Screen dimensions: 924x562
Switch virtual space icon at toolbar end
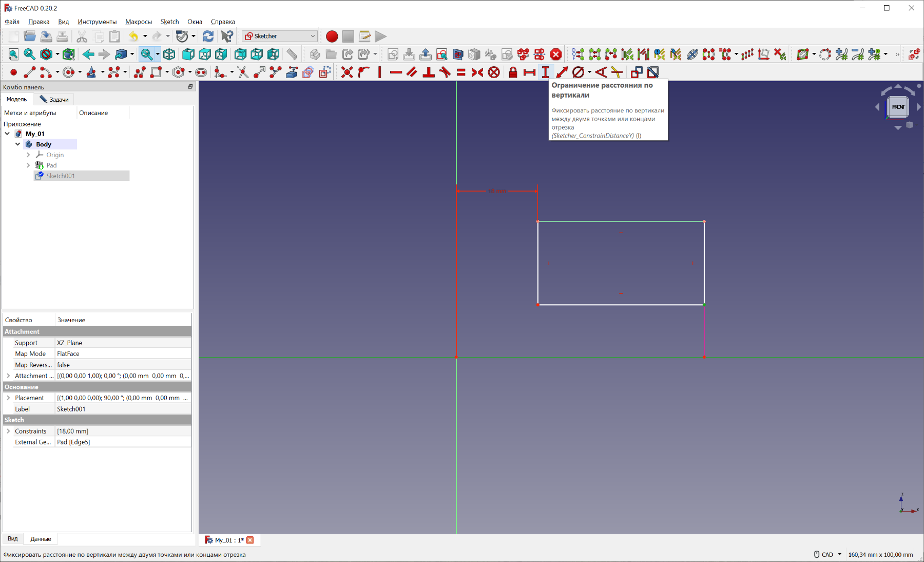tap(914, 54)
